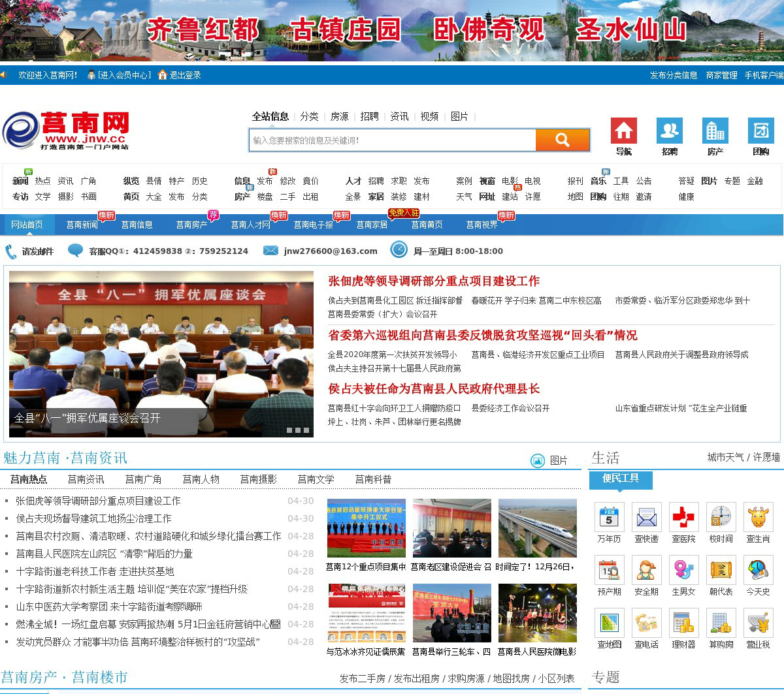784x694 pixels.
Task: Open 莒南人才网 in the blue nav bar
Action: tap(250, 225)
